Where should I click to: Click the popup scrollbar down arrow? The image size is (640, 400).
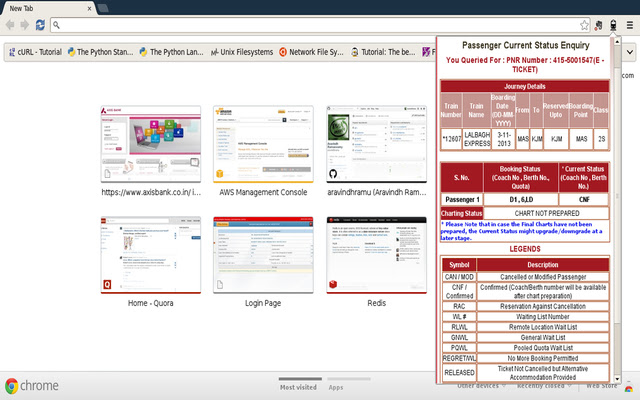(x=617, y=379)
